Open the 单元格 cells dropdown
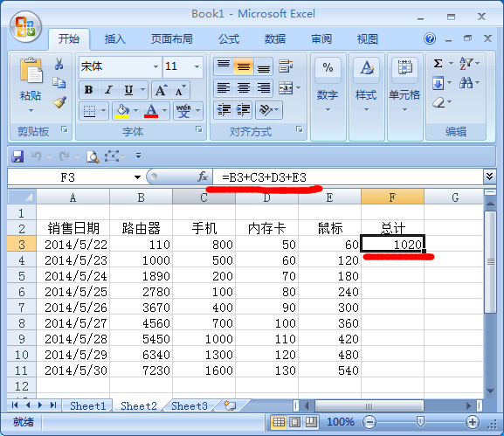The height and width of the screenshot is (436, 504). click(x=404, y=109)
